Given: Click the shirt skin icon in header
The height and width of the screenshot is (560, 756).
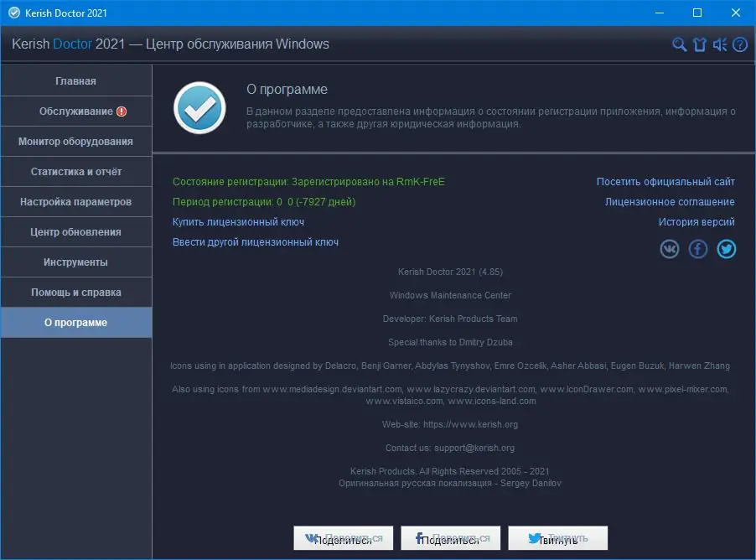Looking at the screenshot, I should (x=700, y=44).
